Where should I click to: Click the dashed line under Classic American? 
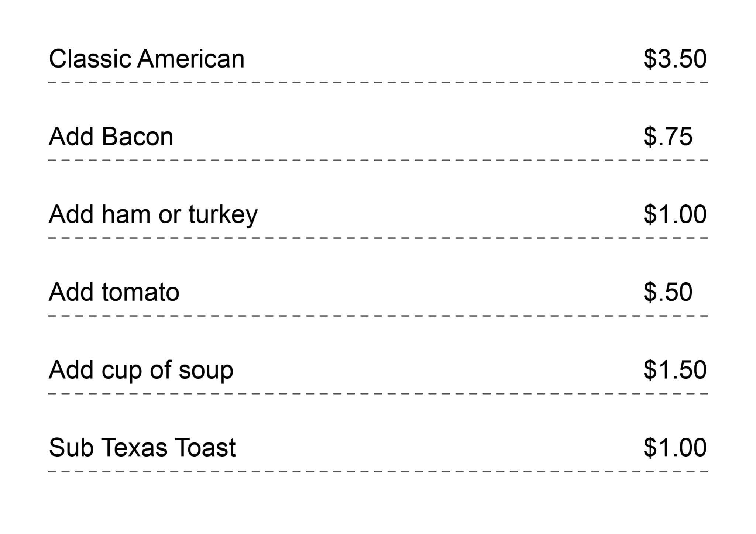pyautogui.click(x=378, y=82)
